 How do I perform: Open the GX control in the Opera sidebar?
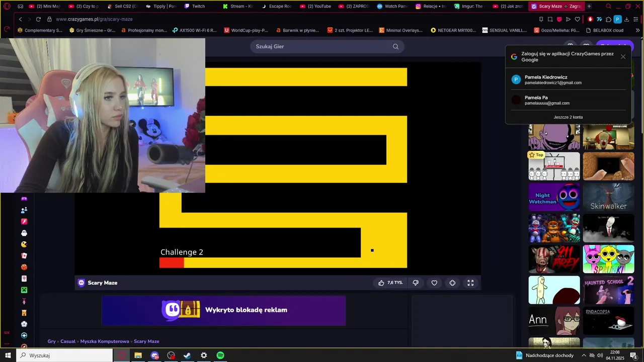(7, 332)
